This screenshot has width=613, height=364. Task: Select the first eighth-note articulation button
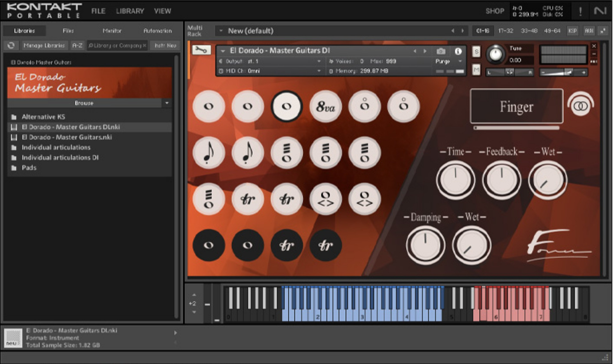(209, 153)
